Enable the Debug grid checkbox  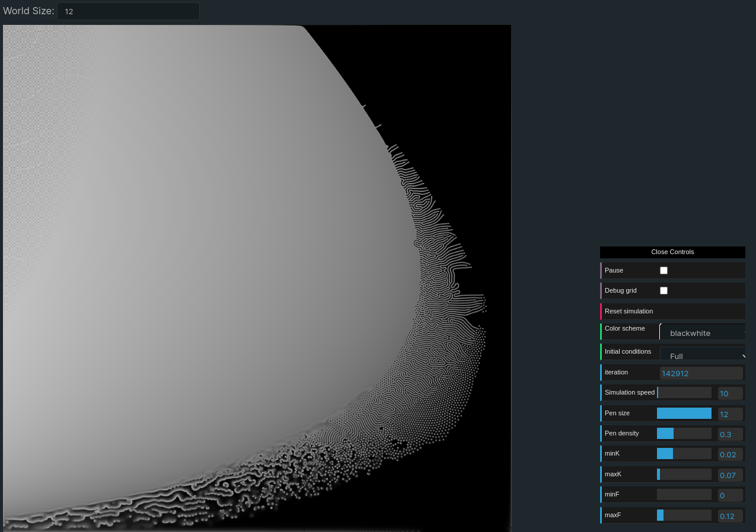click(664, 290)
